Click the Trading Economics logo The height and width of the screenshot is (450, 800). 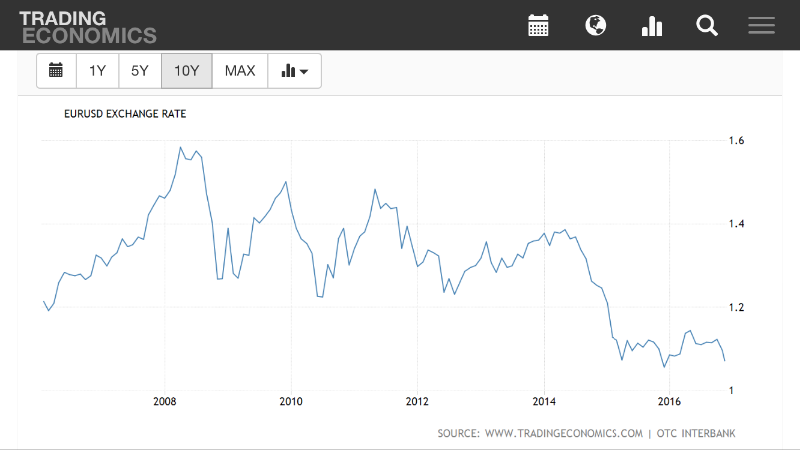point(88,27)
